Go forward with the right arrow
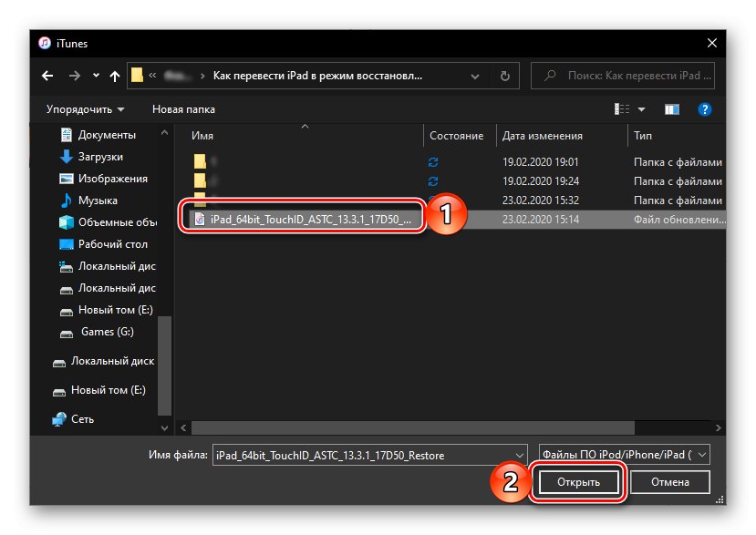 point(74,76)
